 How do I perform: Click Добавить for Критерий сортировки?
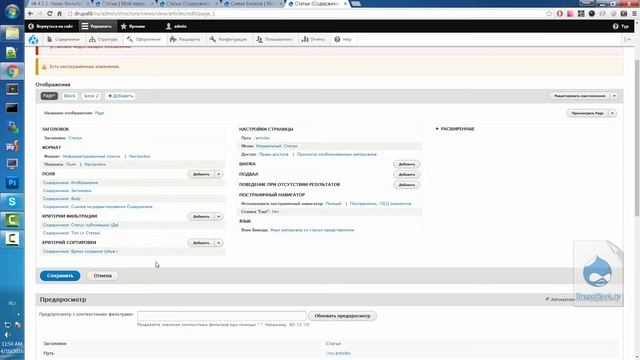point(201,243)
